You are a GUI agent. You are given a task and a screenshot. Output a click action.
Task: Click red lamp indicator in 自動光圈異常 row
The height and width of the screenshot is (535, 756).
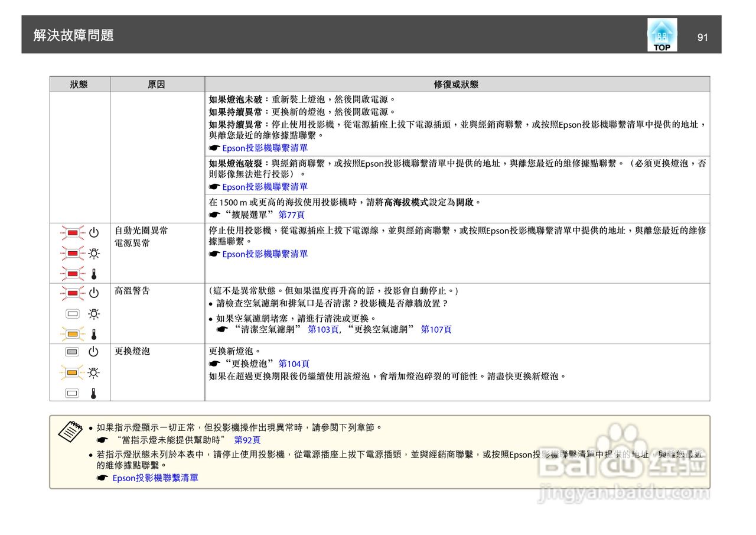[73, 254]
